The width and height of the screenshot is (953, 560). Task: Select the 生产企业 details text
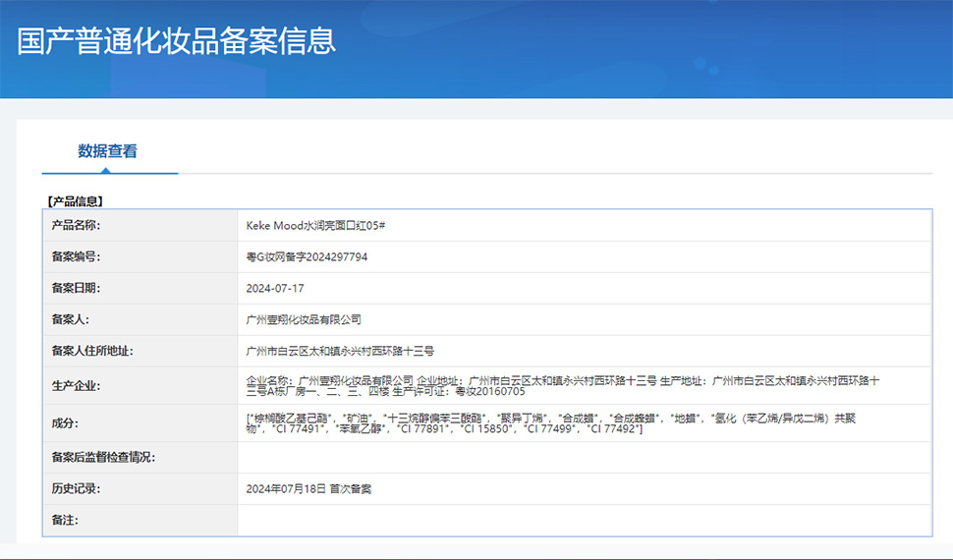coord(562,385)
